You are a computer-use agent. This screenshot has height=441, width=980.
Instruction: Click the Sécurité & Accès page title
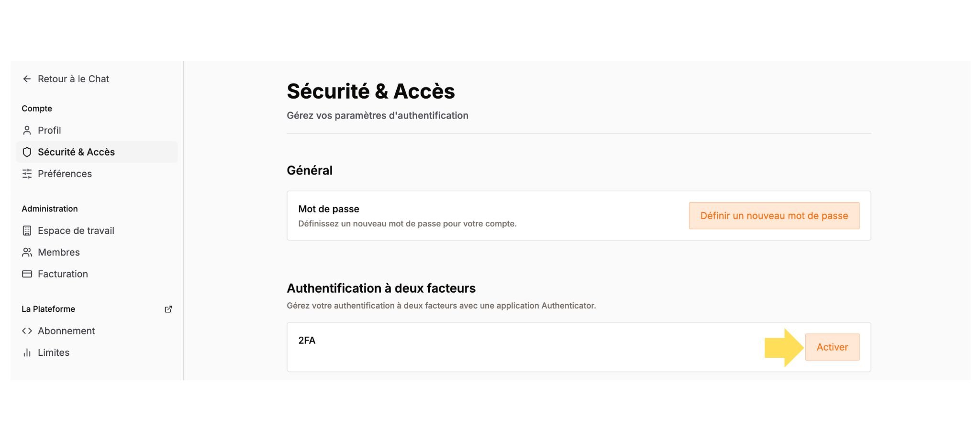coord(370,91)
